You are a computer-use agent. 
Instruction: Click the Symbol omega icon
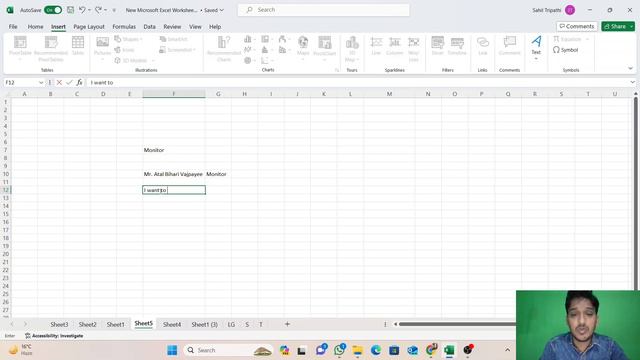pyautogui.click(x=556, y=50)
